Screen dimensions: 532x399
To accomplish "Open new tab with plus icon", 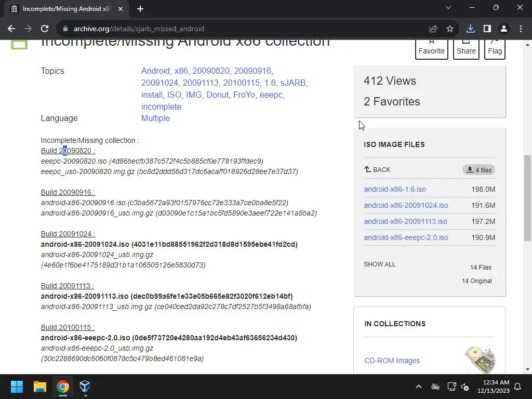I will tap(140, 9).
